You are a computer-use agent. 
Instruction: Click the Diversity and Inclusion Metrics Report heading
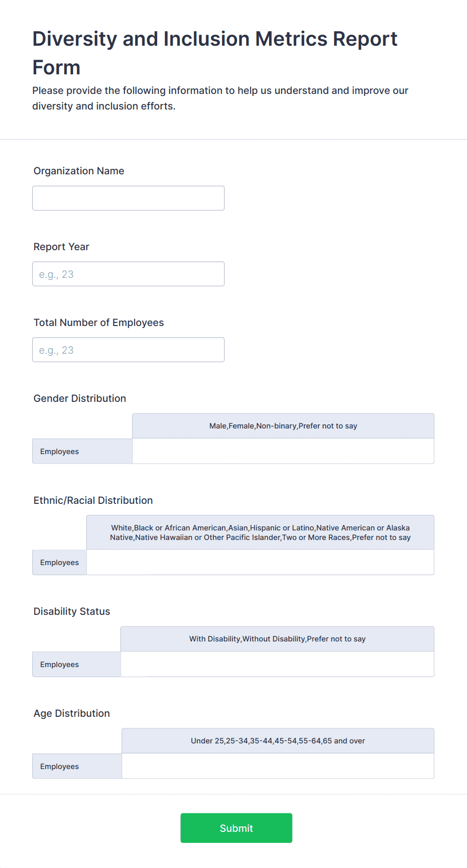point(215,53)
